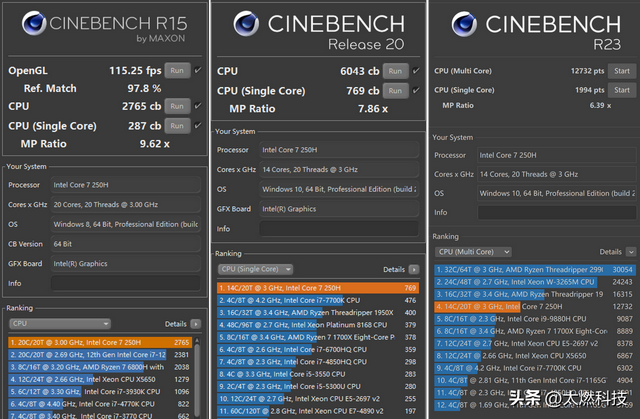Click the OS field in R23
The width and height of the screenshot is (640, 419).
click(x=557, y=193)
